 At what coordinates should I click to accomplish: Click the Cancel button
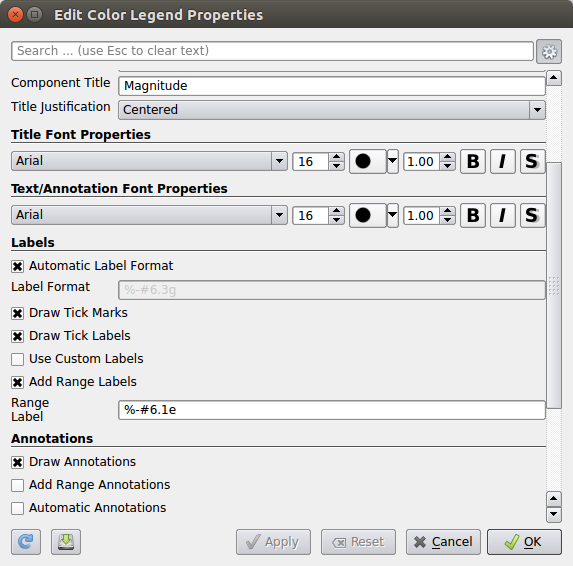[443, 542]
